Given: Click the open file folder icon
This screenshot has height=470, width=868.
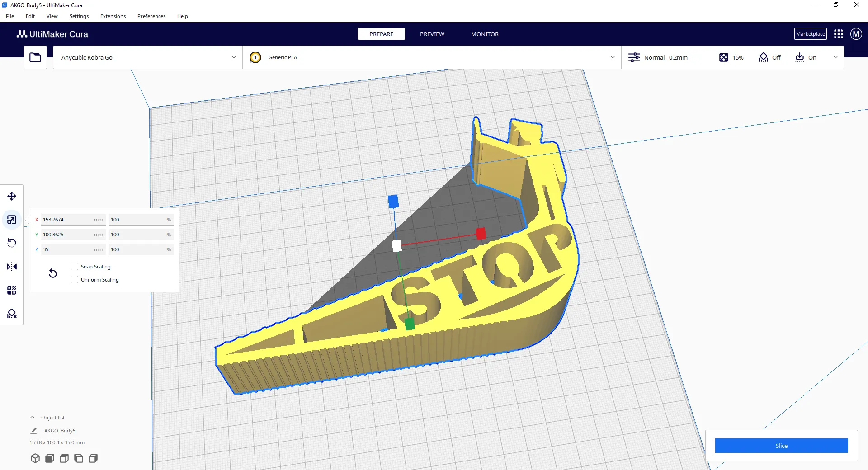Looking at the screenshot, I should coord(35,57).
